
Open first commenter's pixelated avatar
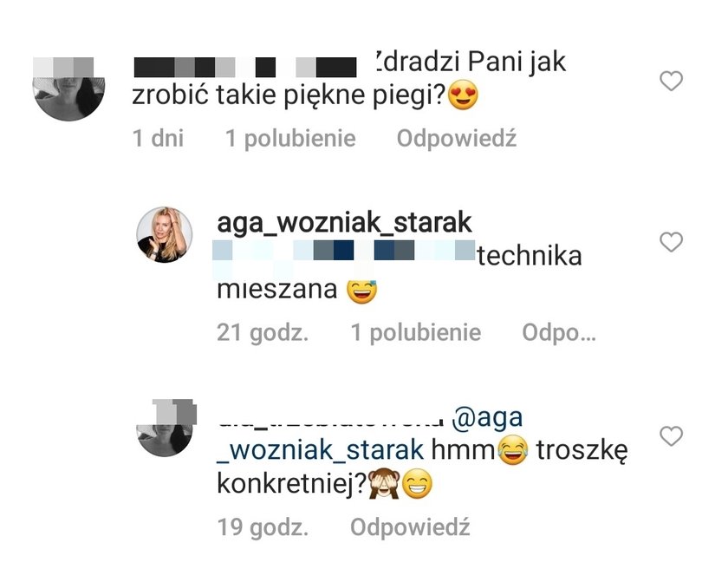tap(68, 88)
